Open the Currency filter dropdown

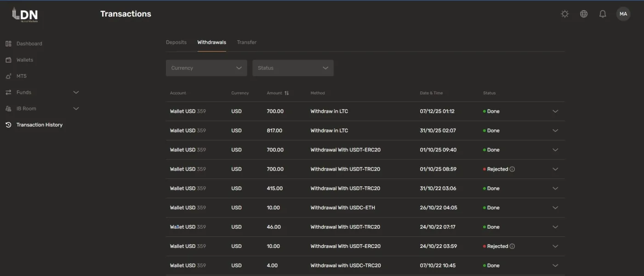coord(206,68)
